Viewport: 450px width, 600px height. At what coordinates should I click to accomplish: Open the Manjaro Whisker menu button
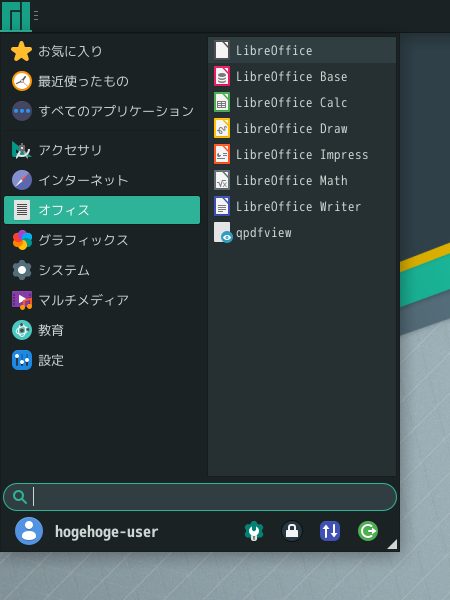[x=16, y=16]
